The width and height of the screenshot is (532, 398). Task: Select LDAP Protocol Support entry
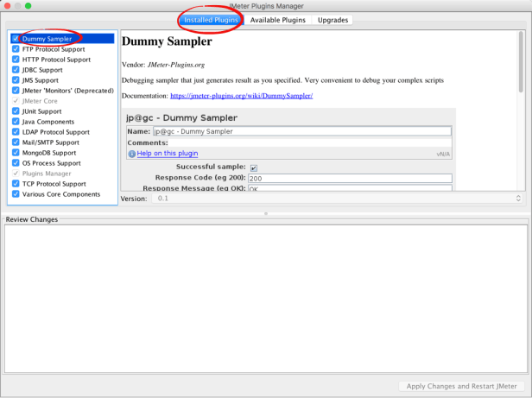pyautogui.click(x=62, y=132)
